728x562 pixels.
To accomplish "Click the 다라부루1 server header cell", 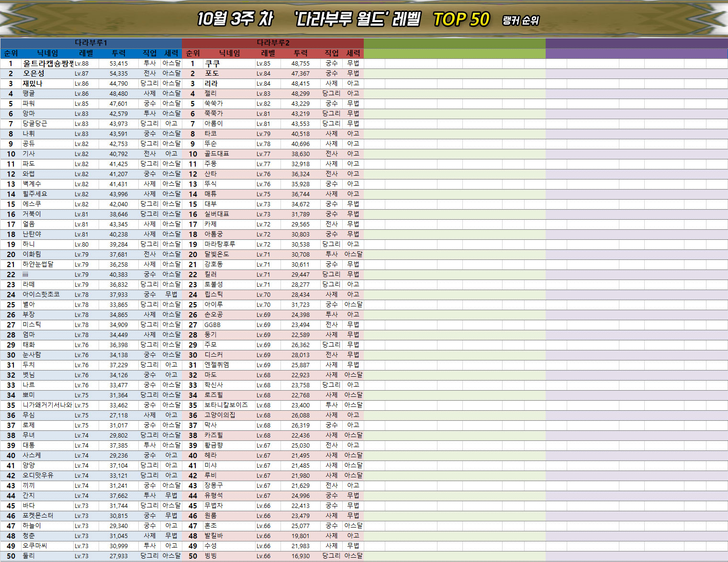I will [x=91, y=43].
